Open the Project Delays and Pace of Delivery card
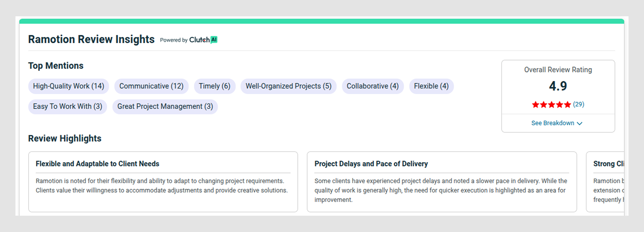The width and height of the screenshot is (644, 232). (x=442, y=182)
